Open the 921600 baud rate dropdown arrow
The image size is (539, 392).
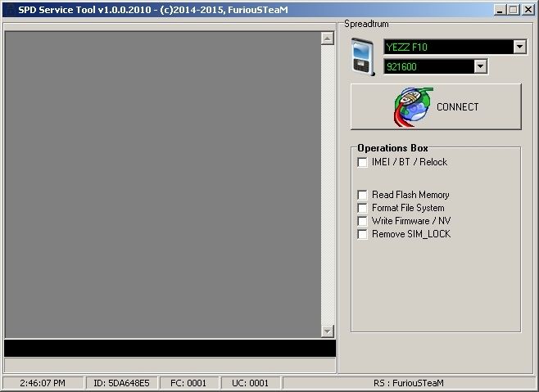(x=480, y=67)
